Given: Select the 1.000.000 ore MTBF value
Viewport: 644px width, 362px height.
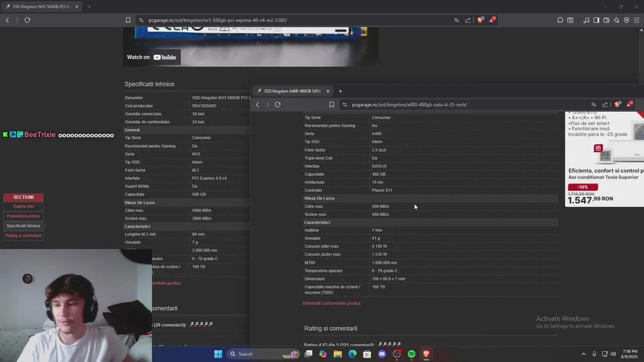Looking at the screenshot, I should coord(384,263).
